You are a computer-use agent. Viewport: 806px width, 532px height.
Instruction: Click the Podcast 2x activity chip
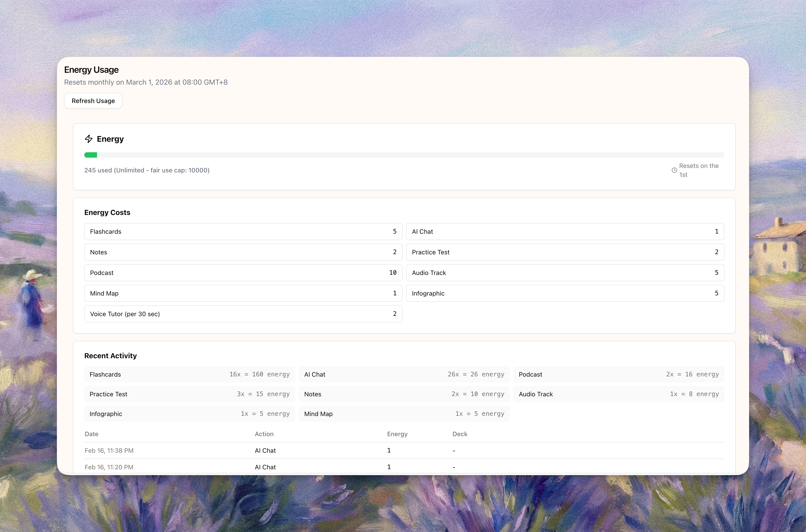tap(618, 374)
